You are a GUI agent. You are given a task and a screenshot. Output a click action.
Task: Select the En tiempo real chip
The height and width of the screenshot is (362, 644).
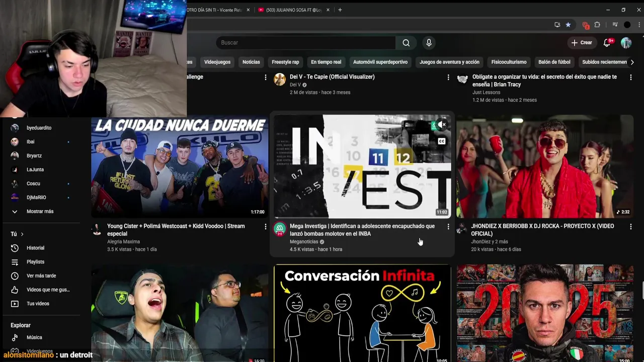(x=326, y=62)
